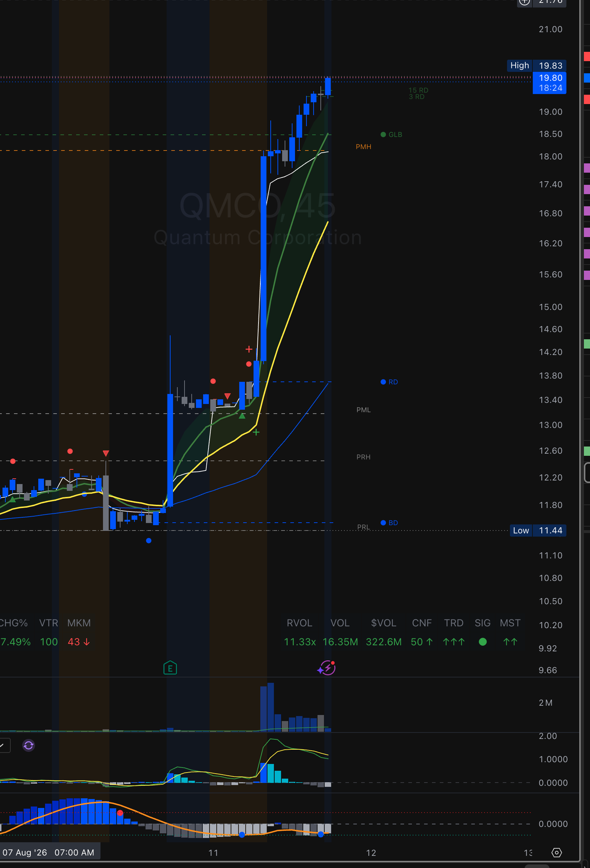This screenshot has width=590, height=868.
Task: Click the $VOL value 322.6M
Action: [x=384, y=642]
